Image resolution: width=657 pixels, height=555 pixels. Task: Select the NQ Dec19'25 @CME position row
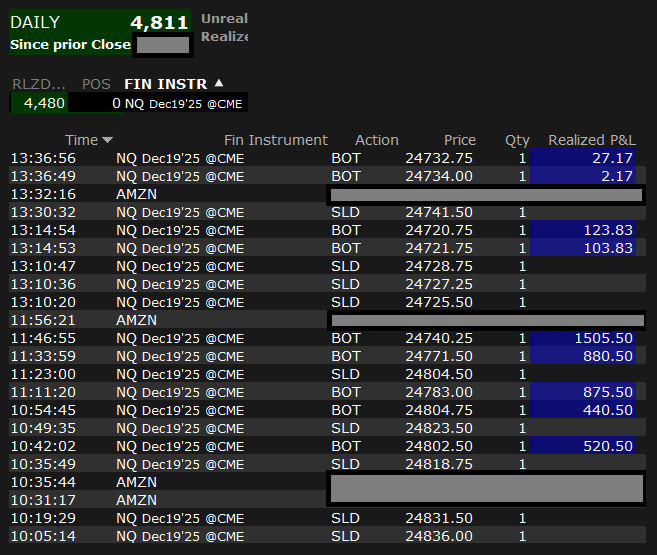[129, 103]
